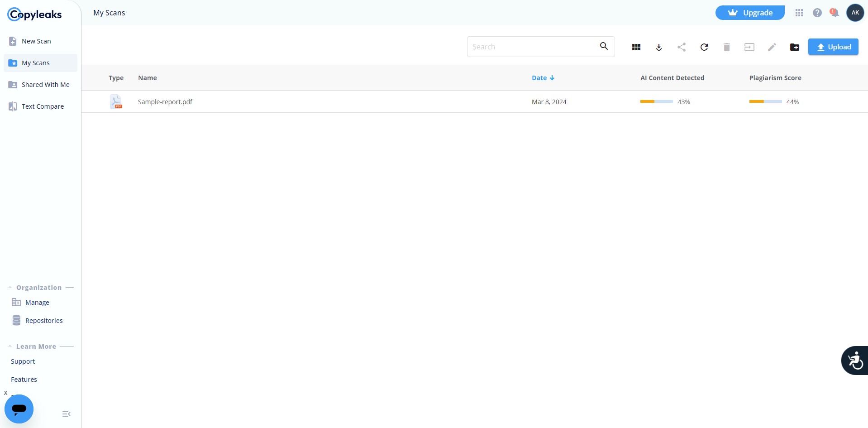868x428 pixels.
Task: View notifications bell
Action: (835, 13)
